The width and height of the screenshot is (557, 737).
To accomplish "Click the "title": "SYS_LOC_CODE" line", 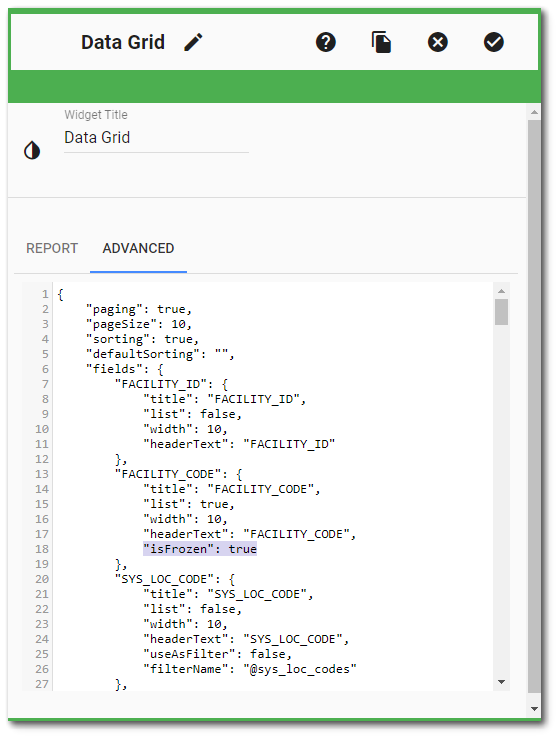I will click(228, 594).
